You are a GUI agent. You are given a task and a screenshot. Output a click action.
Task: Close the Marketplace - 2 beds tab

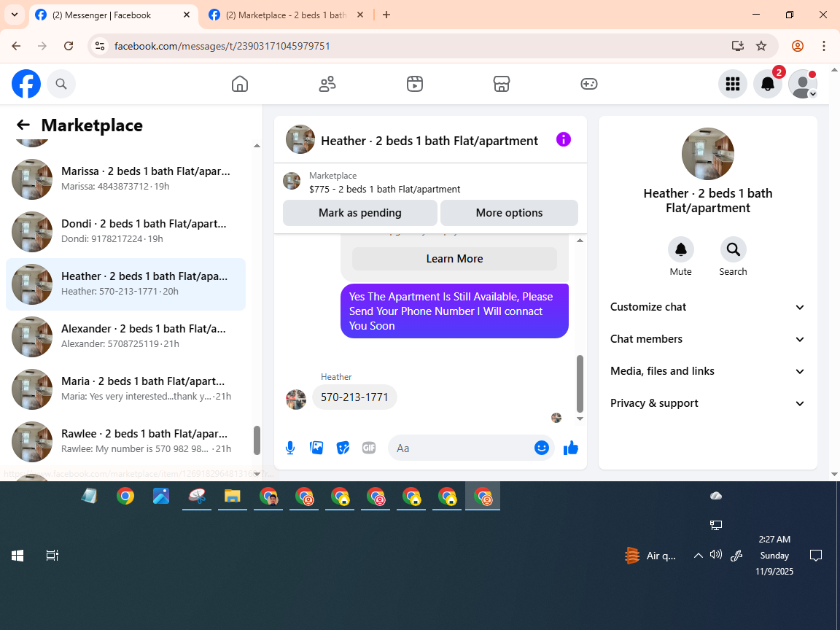tap(360, 15)
